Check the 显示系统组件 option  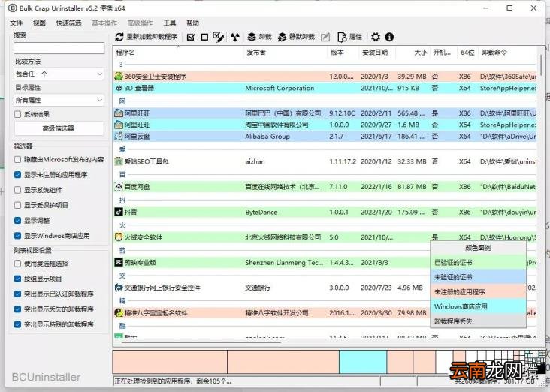pos(17,190)
